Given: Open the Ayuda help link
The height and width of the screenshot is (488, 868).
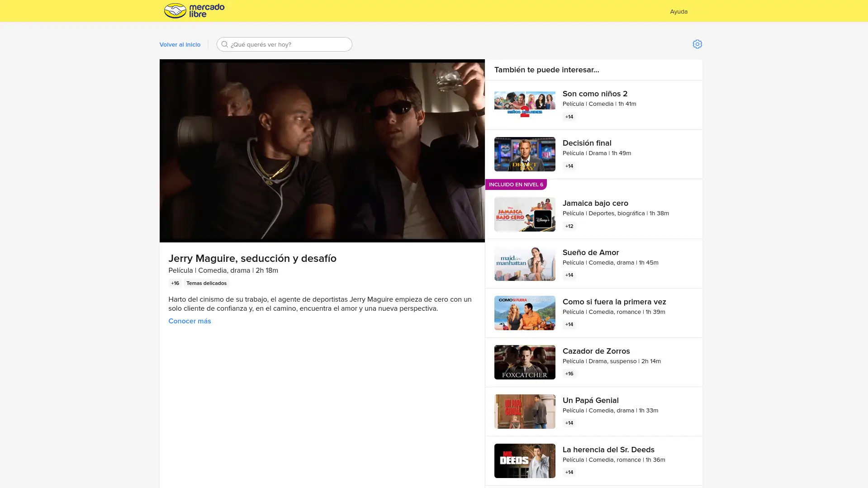Looking at the screenshot, I should pos(678,11).
